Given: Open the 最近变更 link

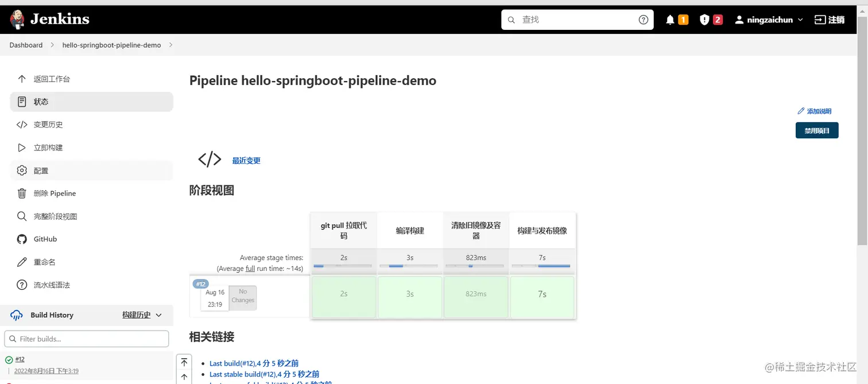Looking at the screenshot, I should 246,161.
